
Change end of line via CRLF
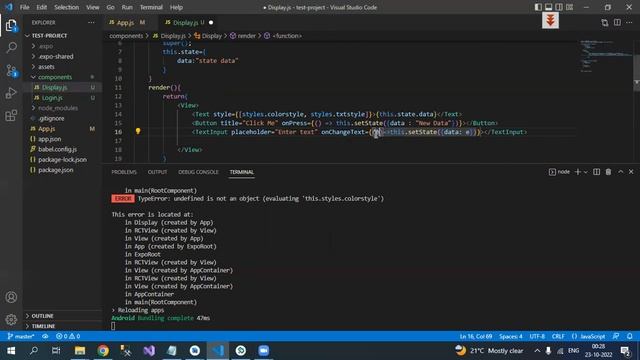(x=558, y=336)
